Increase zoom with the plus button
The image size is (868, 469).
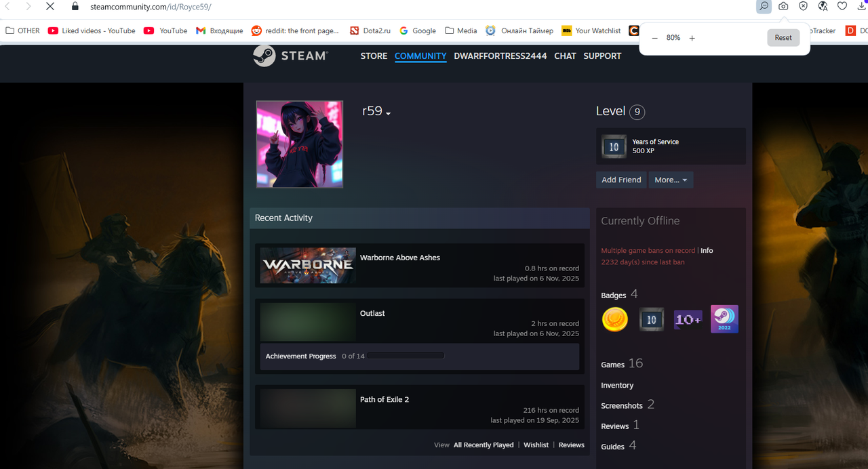[692, 38]
